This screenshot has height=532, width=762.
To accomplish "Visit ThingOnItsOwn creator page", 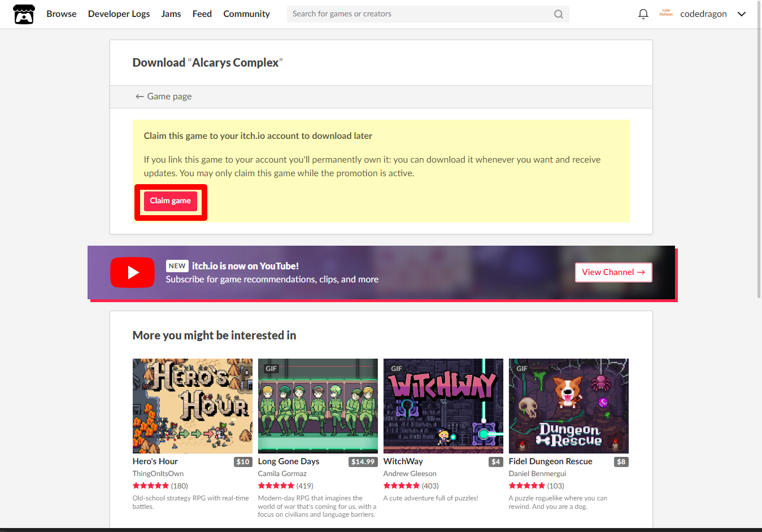I will click(158, 474).
